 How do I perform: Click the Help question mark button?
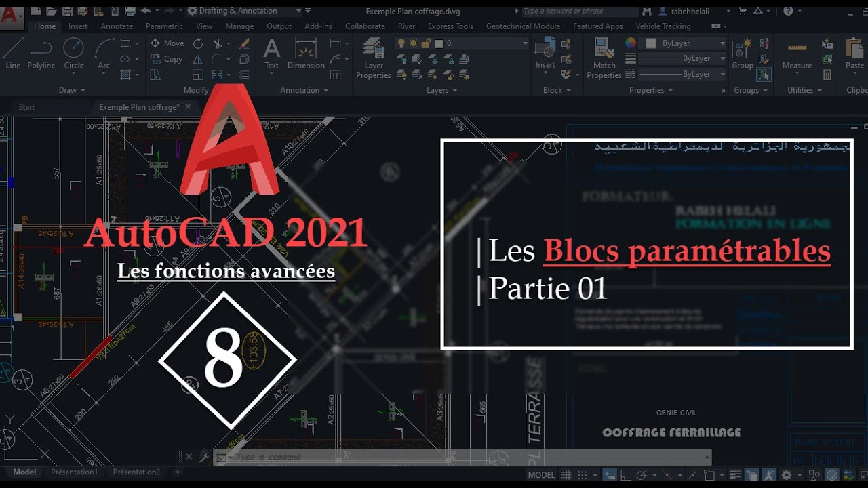pyautogui.click(x=788, y=11)
